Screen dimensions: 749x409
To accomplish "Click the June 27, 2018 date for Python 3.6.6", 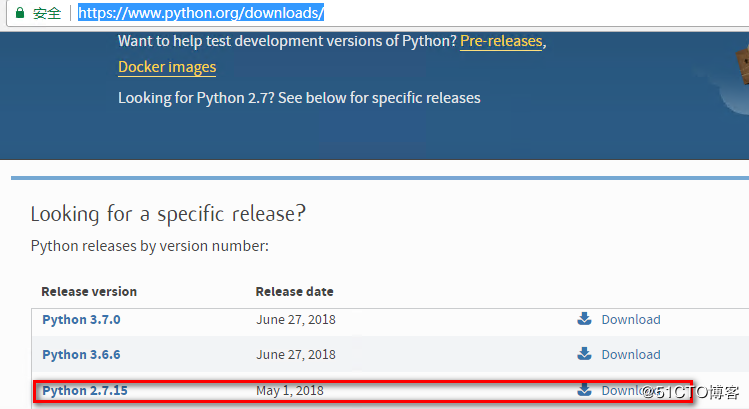I will [x=296, y=355].
